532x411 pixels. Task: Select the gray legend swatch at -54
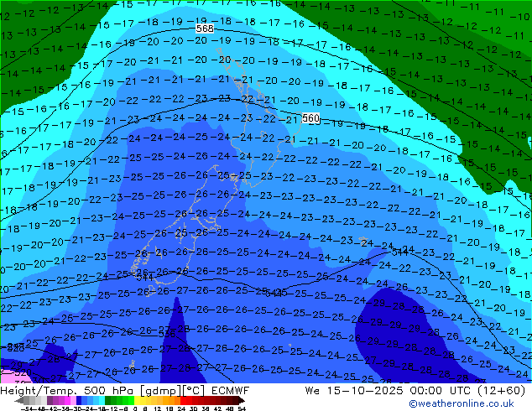26,400
